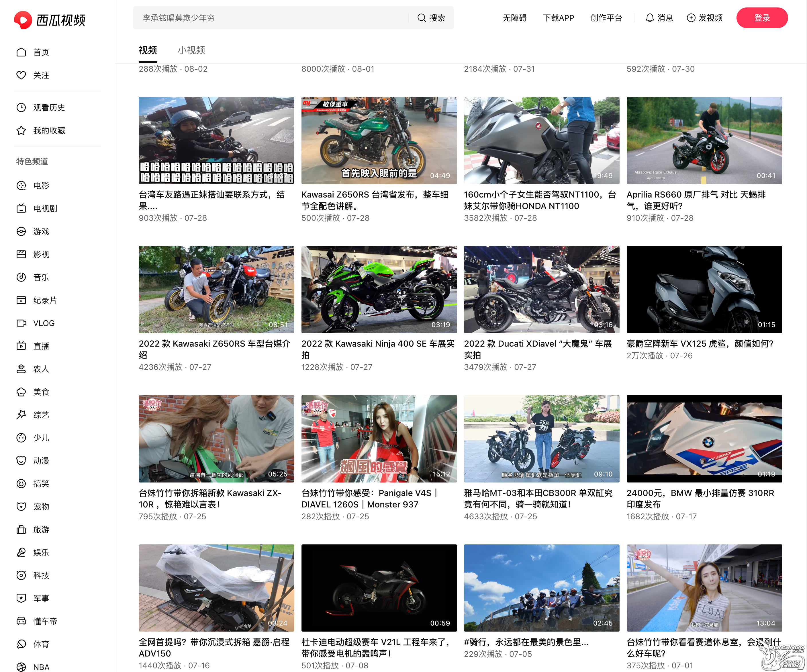Click the 发视频 upload plus icon
The image size is (807, 672).
point(691,18)
